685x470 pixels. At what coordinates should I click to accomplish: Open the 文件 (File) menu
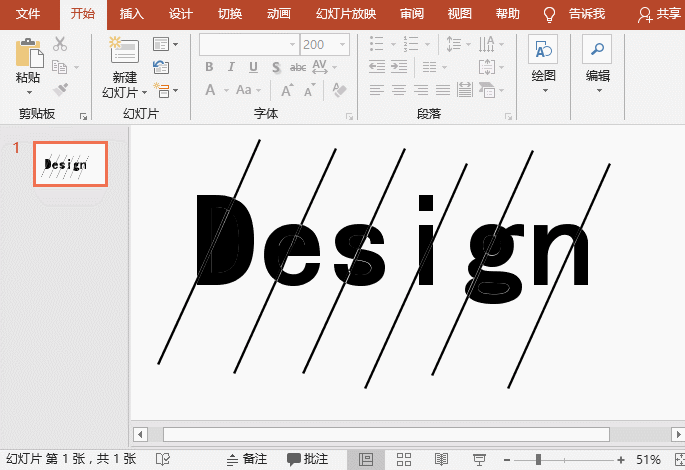pos(29,14)
